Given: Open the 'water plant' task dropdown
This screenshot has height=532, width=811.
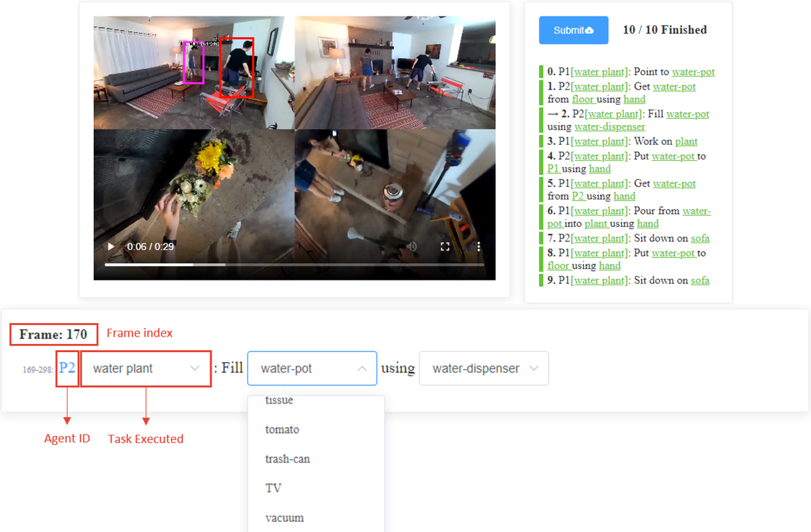Looking at the screenshot, I should click(x=146, y=368).
